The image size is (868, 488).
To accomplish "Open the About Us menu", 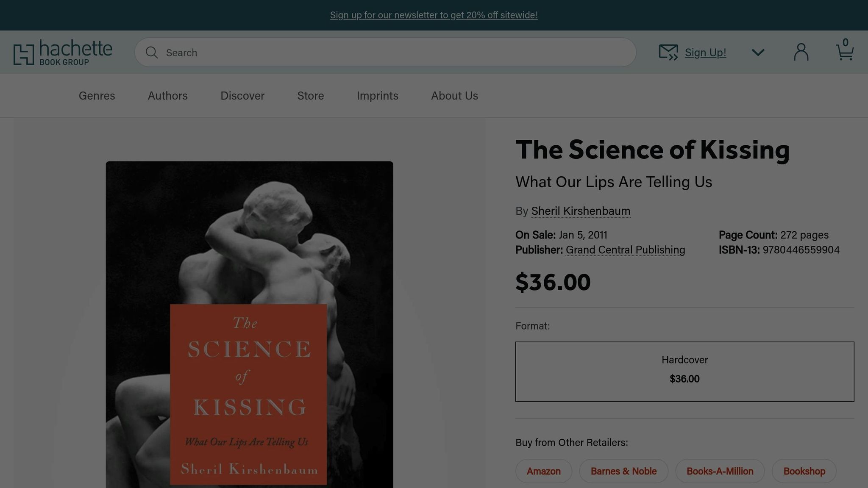I will [x=454, y=96].
